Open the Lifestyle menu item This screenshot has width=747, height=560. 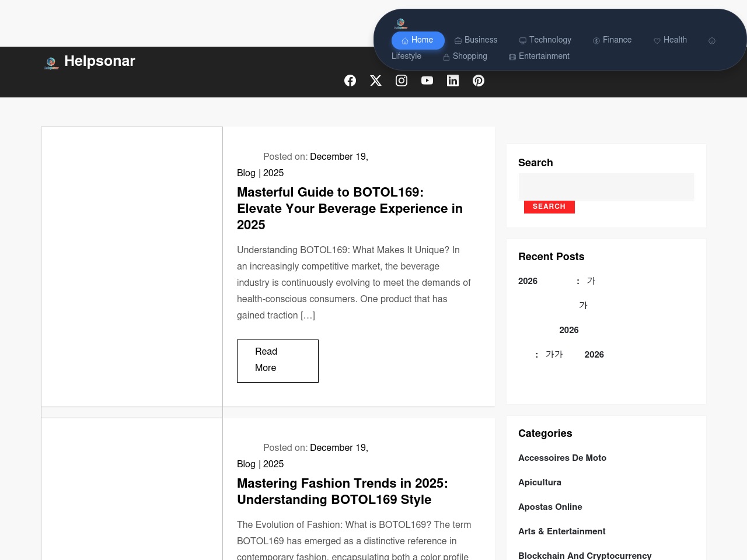(407, 57)
